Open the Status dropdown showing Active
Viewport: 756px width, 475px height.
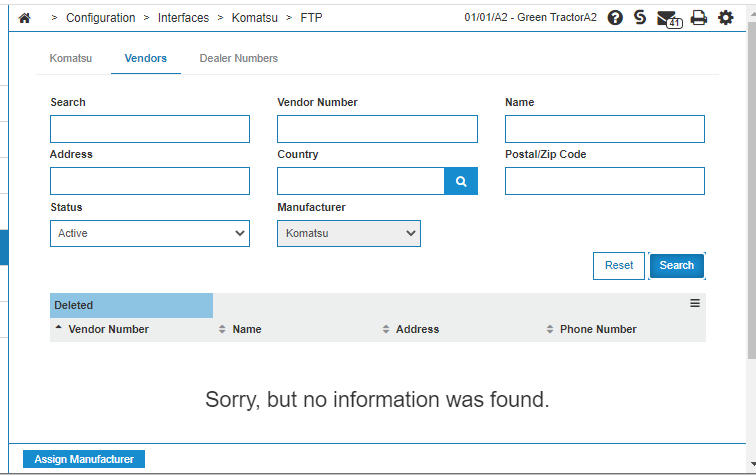150,233
